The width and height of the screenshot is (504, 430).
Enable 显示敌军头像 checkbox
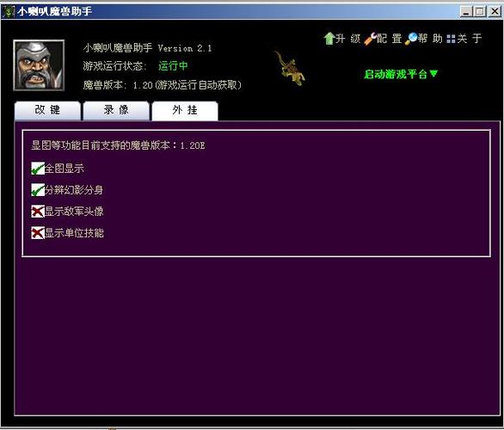tap(38, 212)
